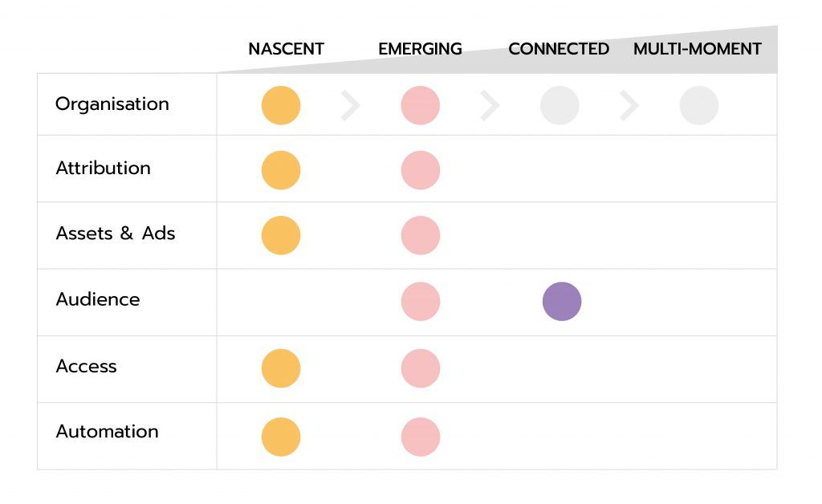Select the gray Organisation Multi-Moment circle

(699, 105)
